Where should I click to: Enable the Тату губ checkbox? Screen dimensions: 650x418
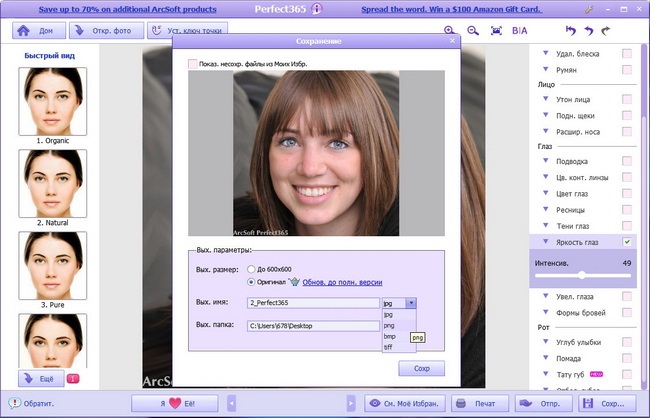click(627, 374)
